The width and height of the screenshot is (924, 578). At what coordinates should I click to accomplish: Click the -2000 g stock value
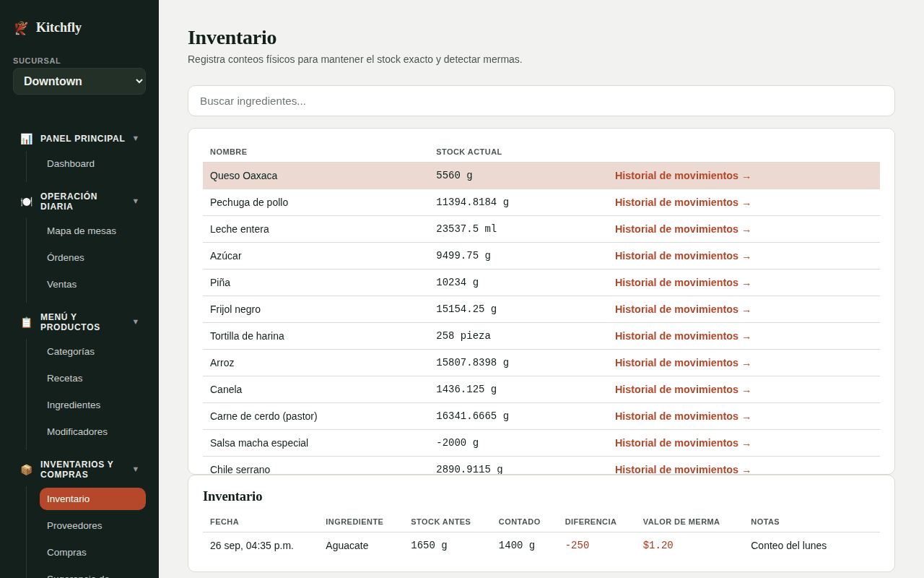[457, 443]
